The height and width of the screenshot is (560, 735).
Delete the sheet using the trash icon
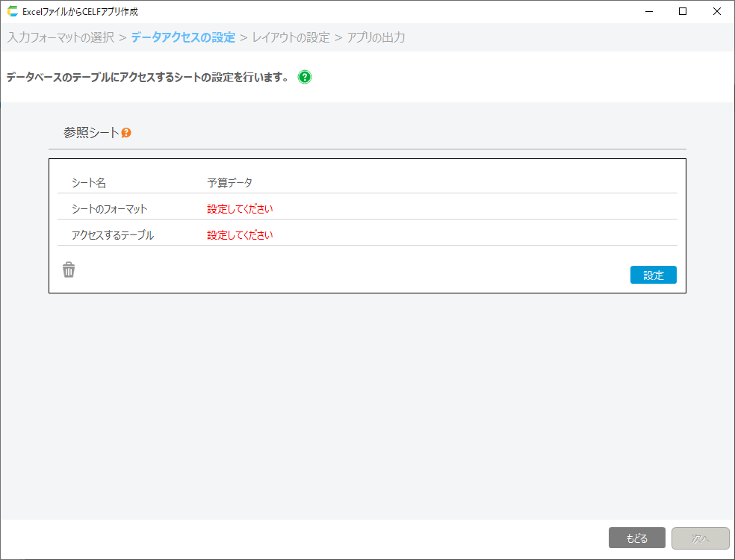pyautogui.click(x=69, y=270)
